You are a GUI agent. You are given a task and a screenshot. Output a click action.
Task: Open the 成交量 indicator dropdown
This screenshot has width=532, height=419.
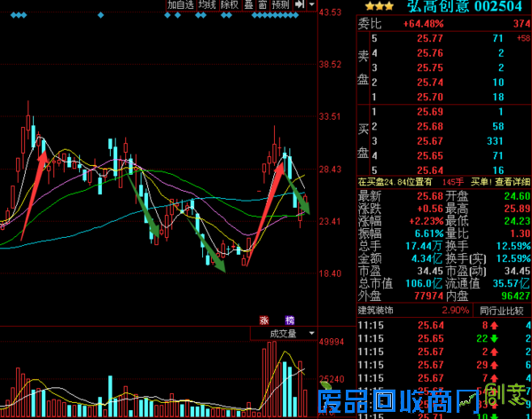(x=284, y=334)
